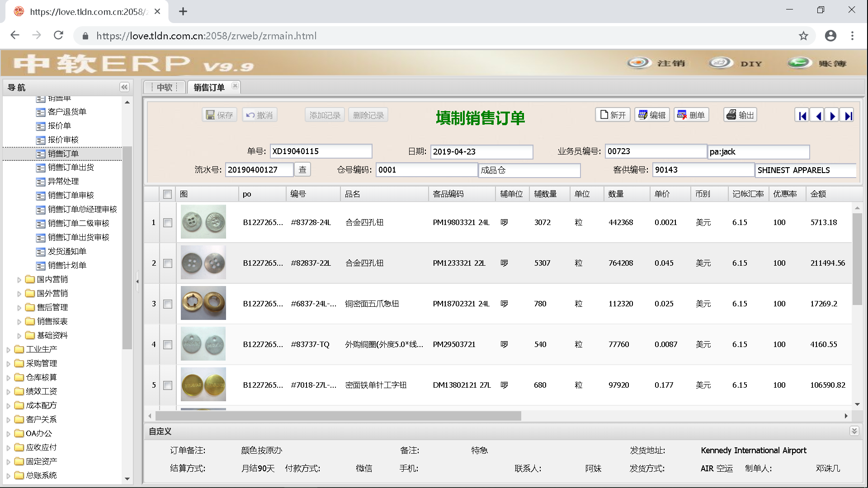Switch to the 中软 tab
This screenshot has height=488, width=868.
(x=165, y=87)
